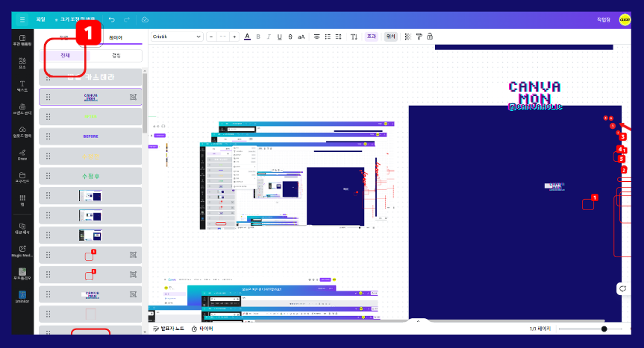Open the 타이머 (Timer) tool
This screenshot has height=348, width=644.
pos(202,329)
